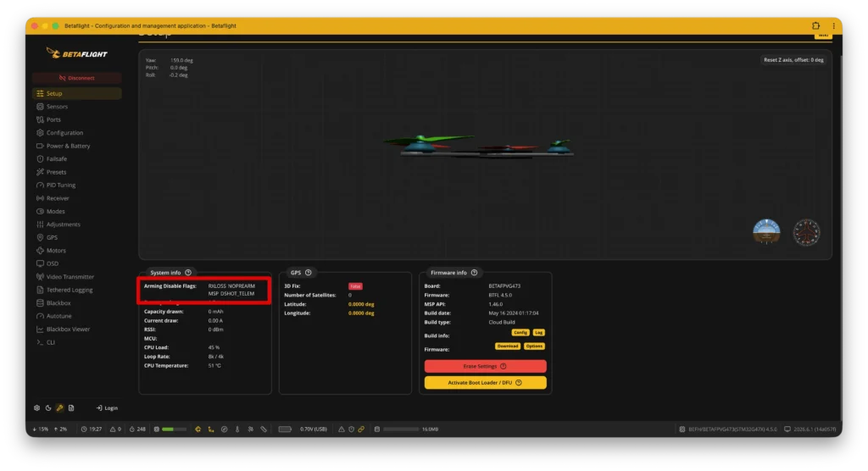The width and height of the screenshot is (868, 471).
Task: Click the Betaflight logo
Action: click(77, 53)
